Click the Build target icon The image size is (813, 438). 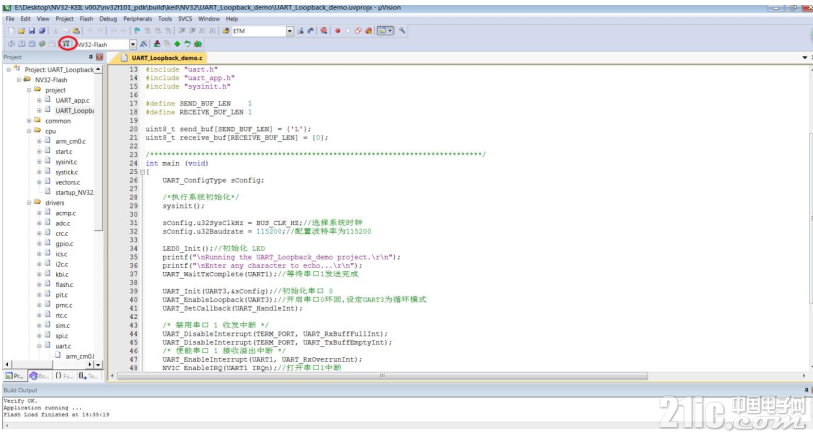click(21, 44)
